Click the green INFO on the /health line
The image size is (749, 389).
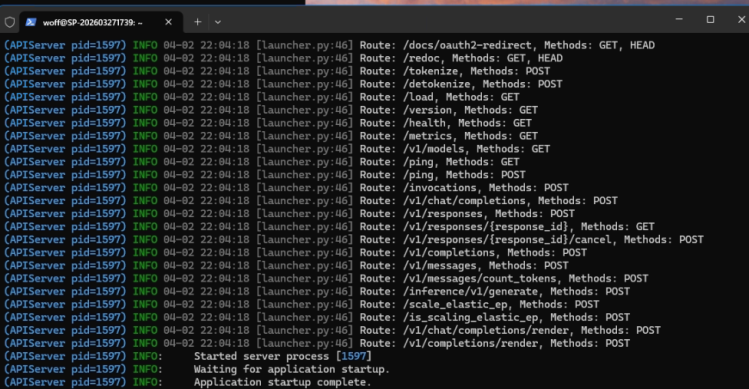point(145,123)
